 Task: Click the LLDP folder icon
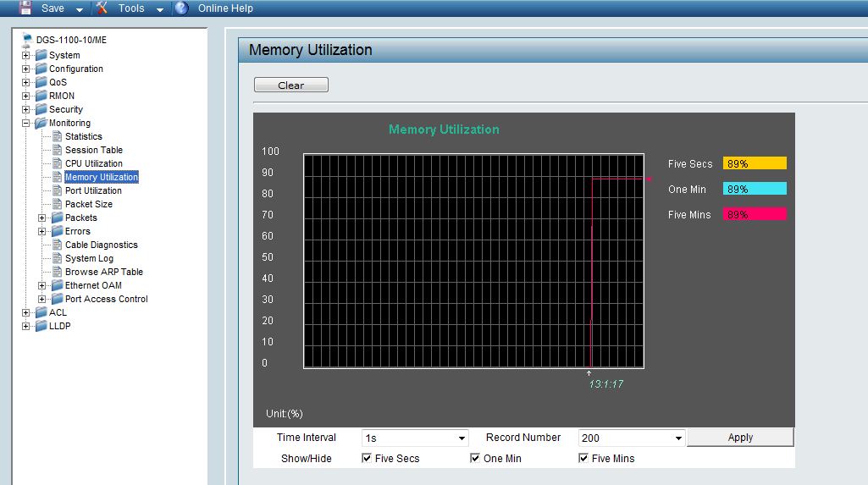coord(41,326)
